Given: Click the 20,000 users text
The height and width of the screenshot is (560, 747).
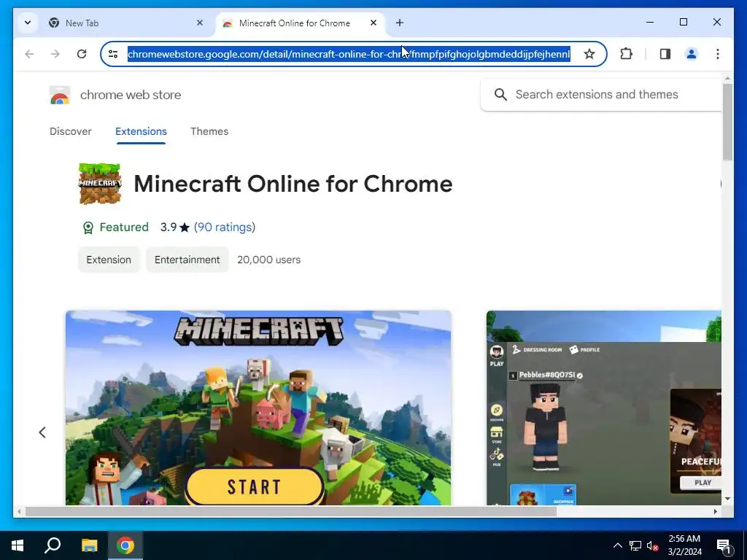Looking at the screenshot, I should (x=268, y=260).
